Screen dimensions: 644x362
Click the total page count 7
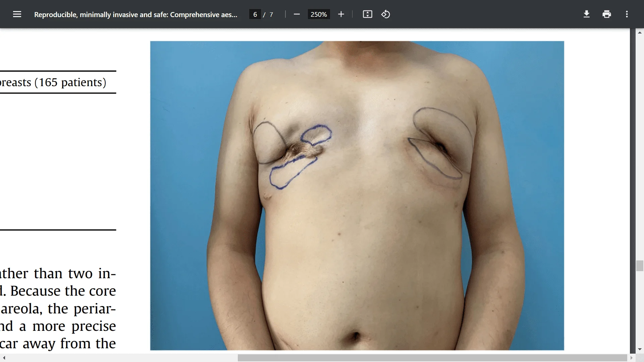click(x=271, y=14)
